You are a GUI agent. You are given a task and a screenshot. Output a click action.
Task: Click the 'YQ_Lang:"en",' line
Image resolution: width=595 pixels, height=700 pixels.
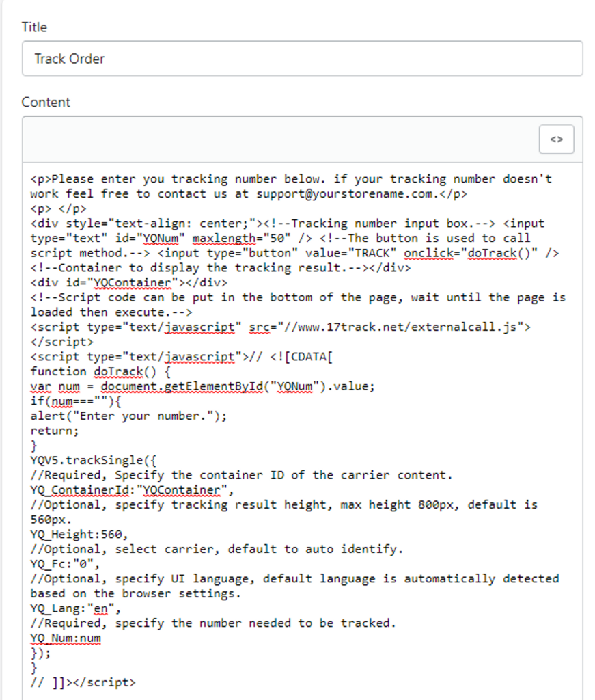[76, 608]
